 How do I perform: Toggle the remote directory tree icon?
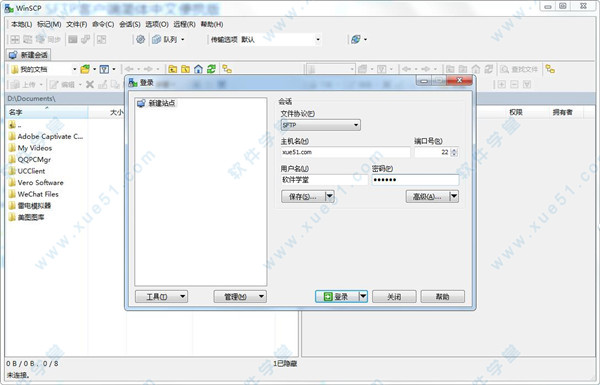click(550, 69)
